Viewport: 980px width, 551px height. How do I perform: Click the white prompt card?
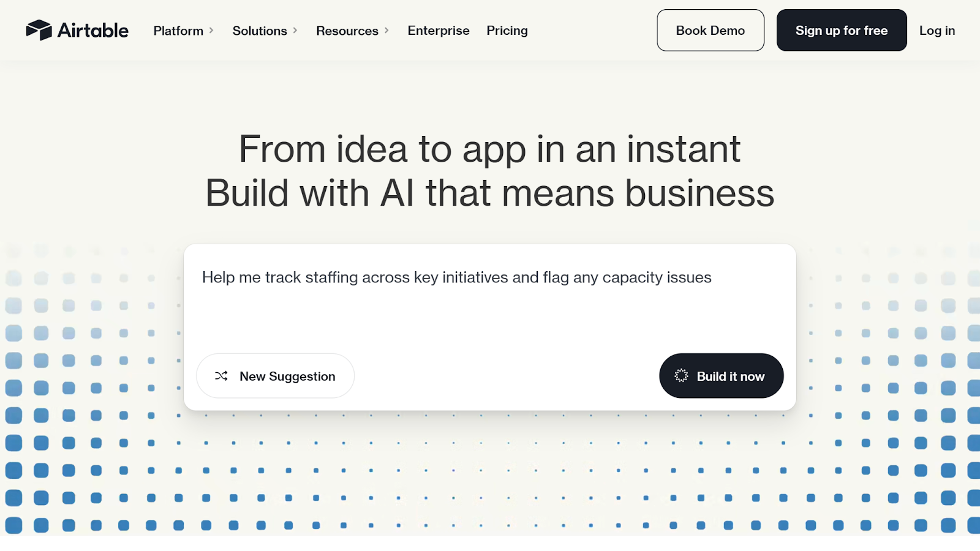[x=490, y=328]
